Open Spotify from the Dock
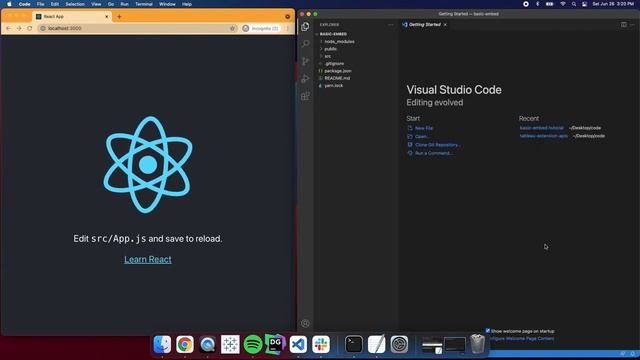Screen dimensions: 640x360 (253, 344)
